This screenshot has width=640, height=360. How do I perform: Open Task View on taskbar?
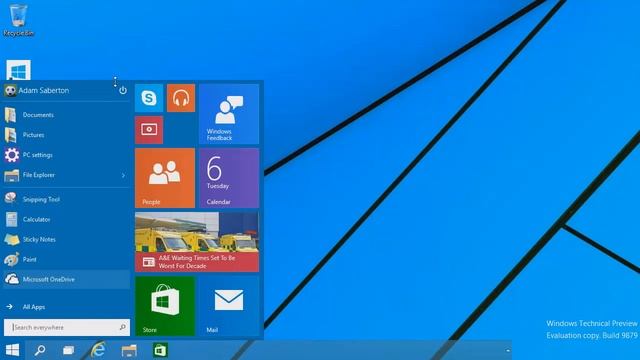click(69, 350)
